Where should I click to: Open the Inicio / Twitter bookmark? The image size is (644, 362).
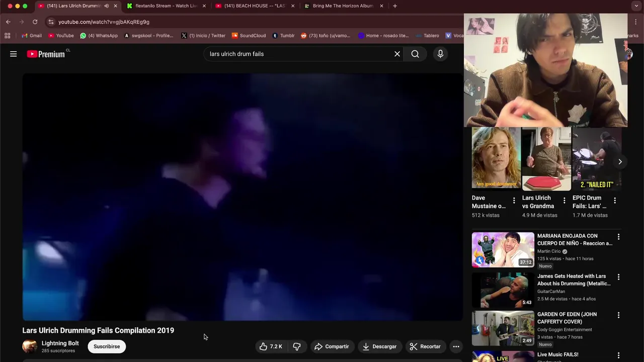tap(203, 36)
